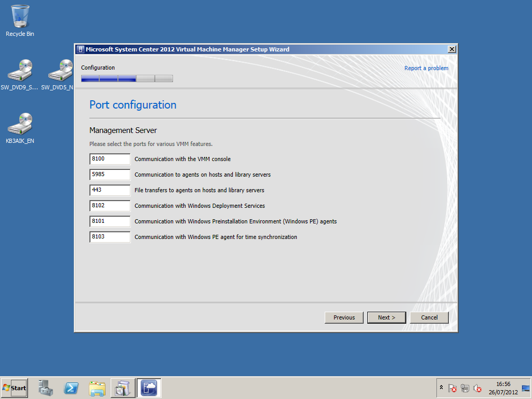Viewport: 532px width, 399px height.
Task: Click the Configuration step label
Action: [x=98, y=68]
